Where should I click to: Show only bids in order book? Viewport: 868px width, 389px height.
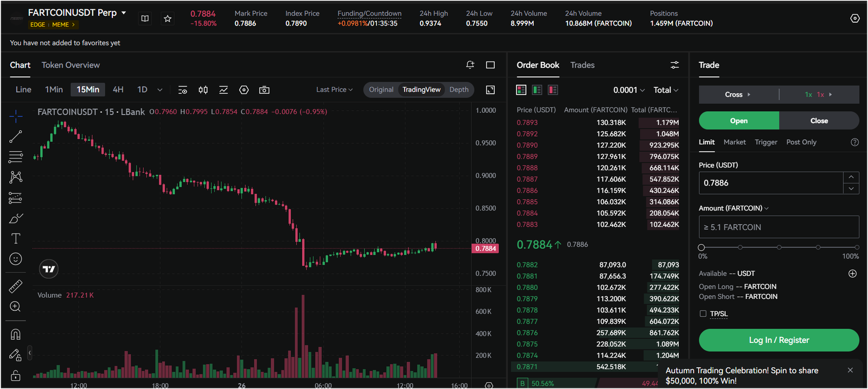537,90
